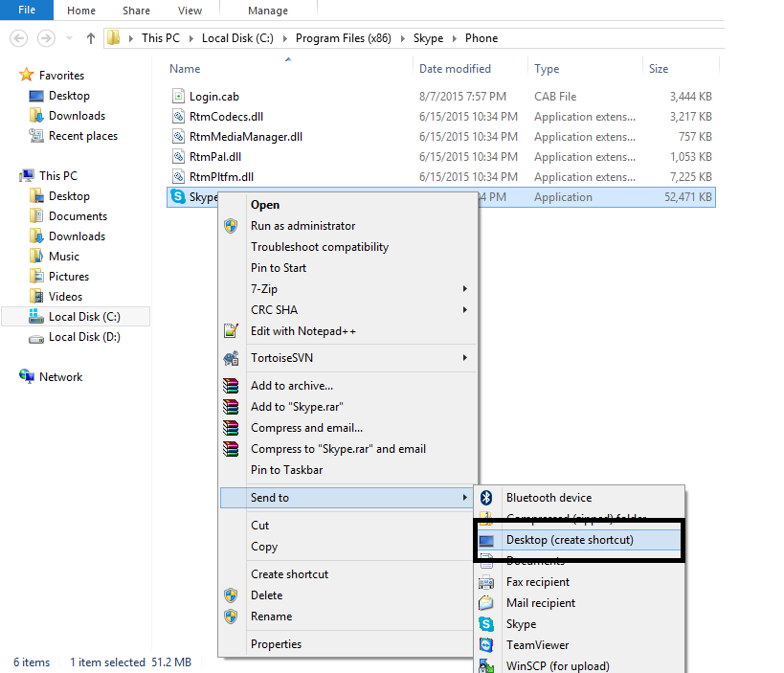The image size is (784, 673).
Task: Sort files by Name column header
Action: tap(185, 69)
